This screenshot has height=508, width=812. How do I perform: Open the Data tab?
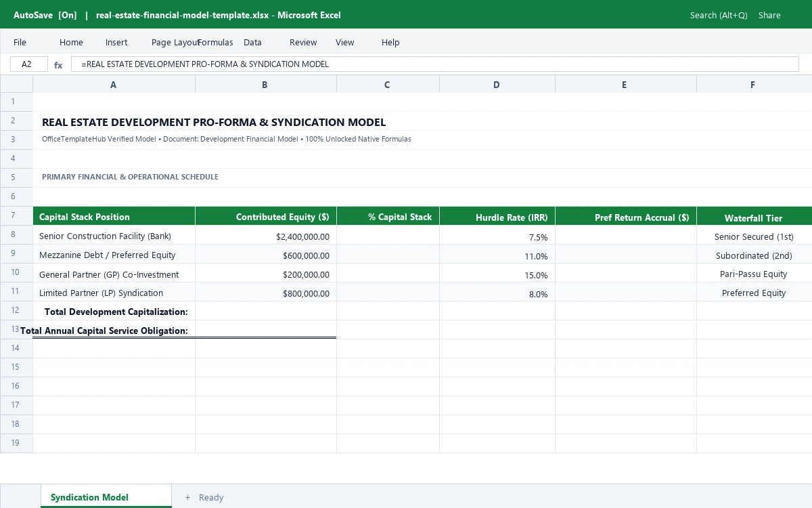click(x=252, y=42)
